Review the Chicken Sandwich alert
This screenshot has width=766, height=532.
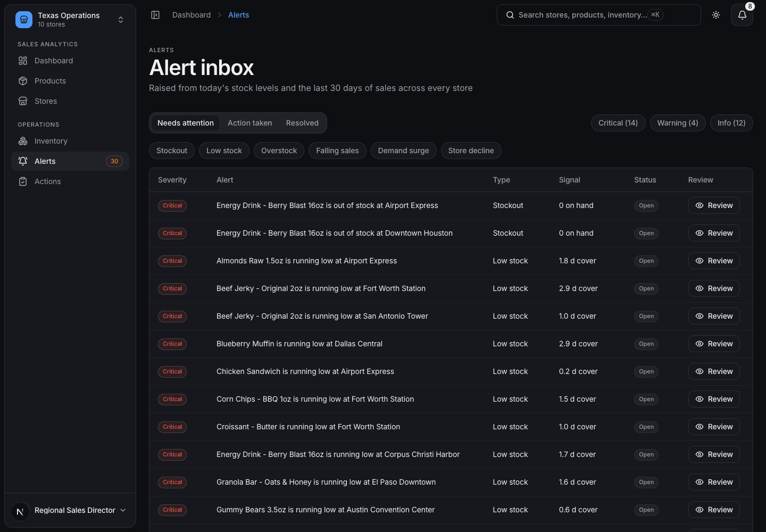pyautogui.click(x=714, y=371)
